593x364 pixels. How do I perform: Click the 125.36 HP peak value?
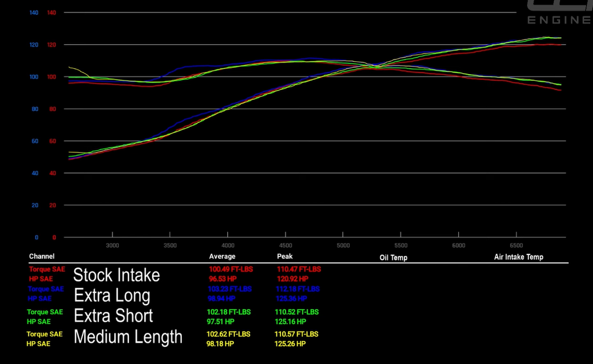[291, 299]
